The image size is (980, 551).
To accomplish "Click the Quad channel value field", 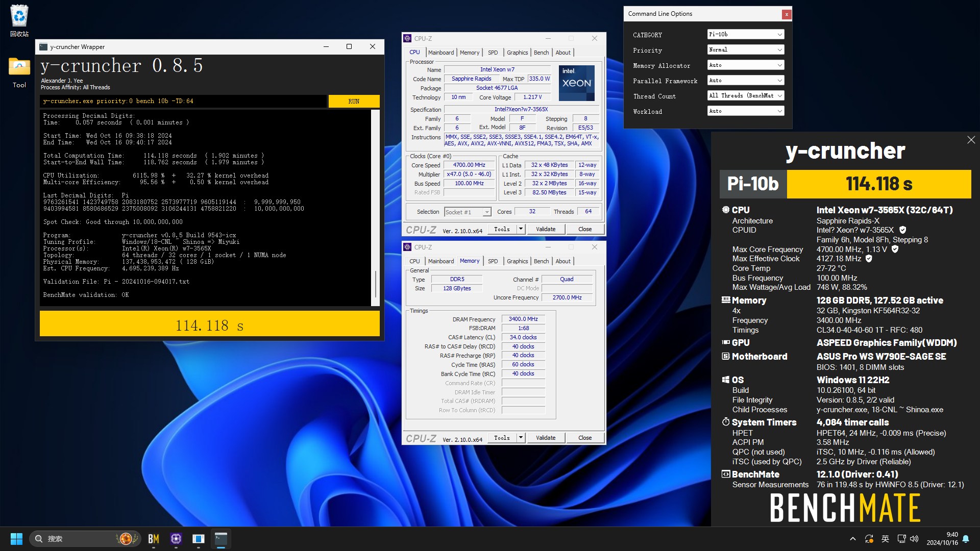I will pos(567,279).
